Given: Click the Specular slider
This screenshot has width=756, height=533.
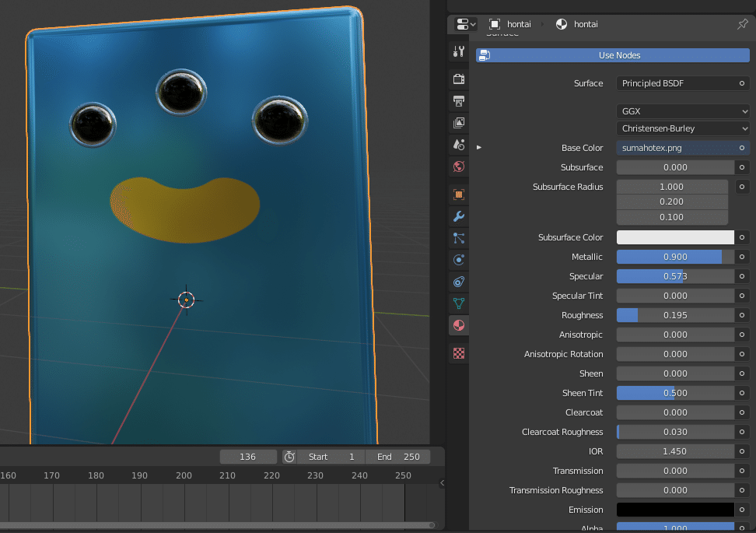Looking at the screenshot, I should [x=675, y=276].
